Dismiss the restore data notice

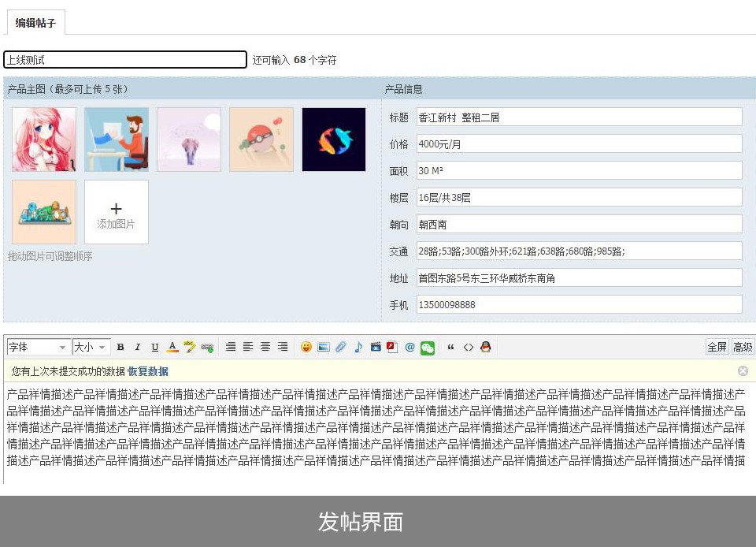(743, 371)
